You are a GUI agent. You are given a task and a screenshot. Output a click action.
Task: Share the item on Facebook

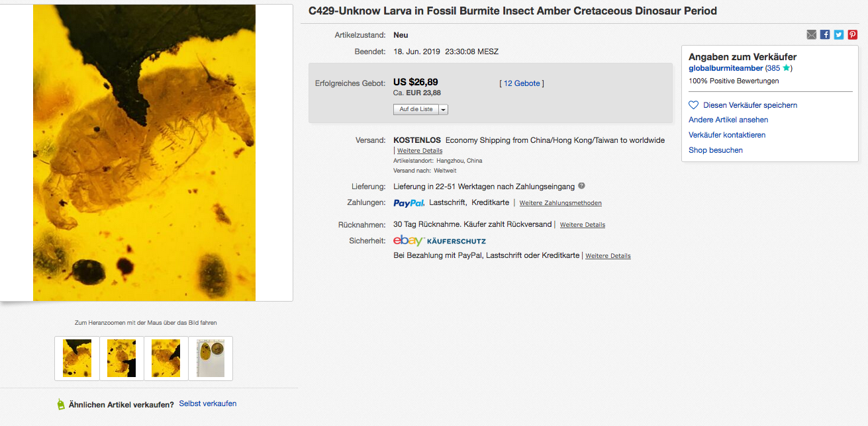tap(825, 34)
